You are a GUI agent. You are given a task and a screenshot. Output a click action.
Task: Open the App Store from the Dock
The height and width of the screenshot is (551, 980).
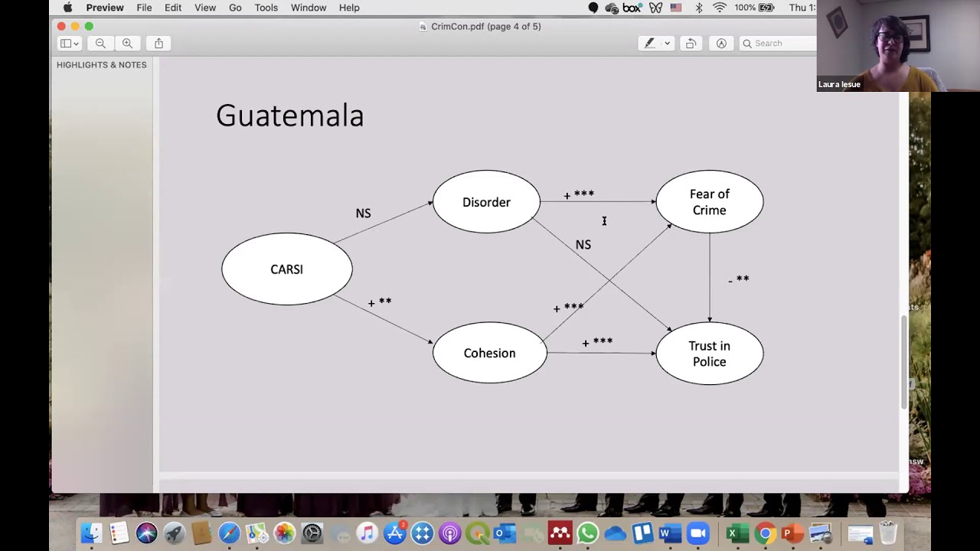394,533
